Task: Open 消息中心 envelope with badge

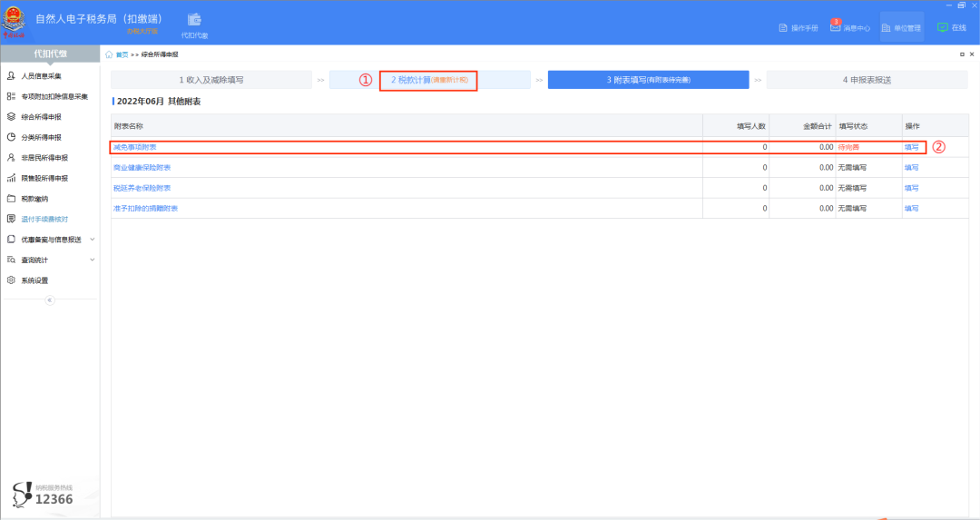Action: (x=836, y=27)
